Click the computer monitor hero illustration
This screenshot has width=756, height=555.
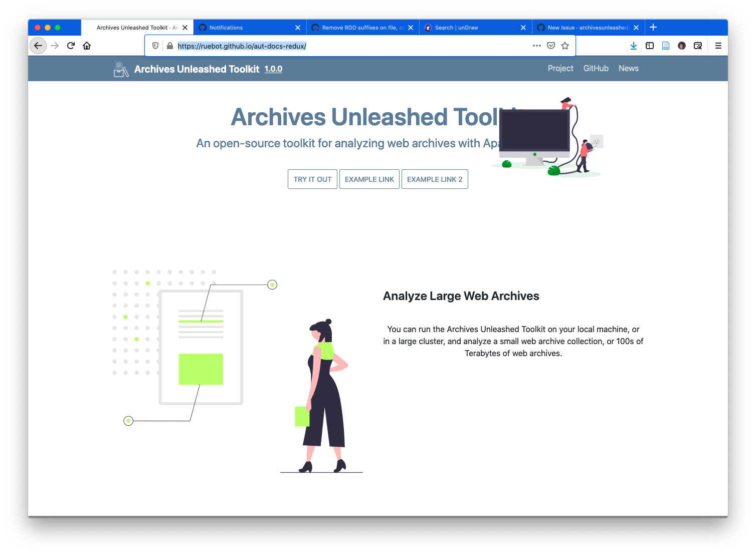pyautogui.click(x=547, y=136)
